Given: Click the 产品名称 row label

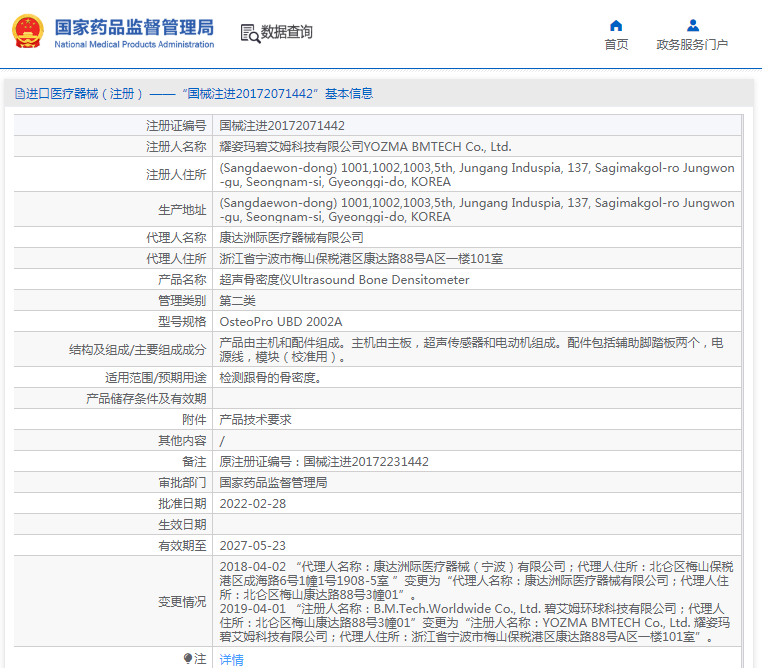Looking at the screenshot, I should (182, 280).
